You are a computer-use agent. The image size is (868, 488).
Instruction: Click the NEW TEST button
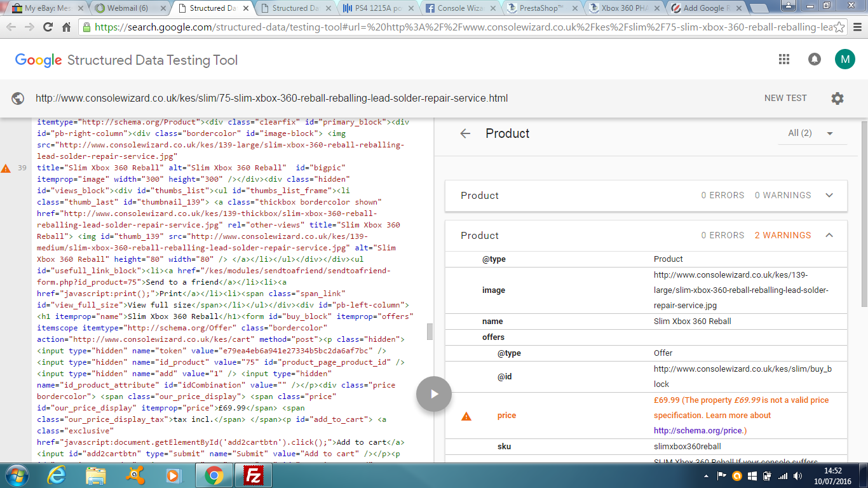[x=785, y=98]
